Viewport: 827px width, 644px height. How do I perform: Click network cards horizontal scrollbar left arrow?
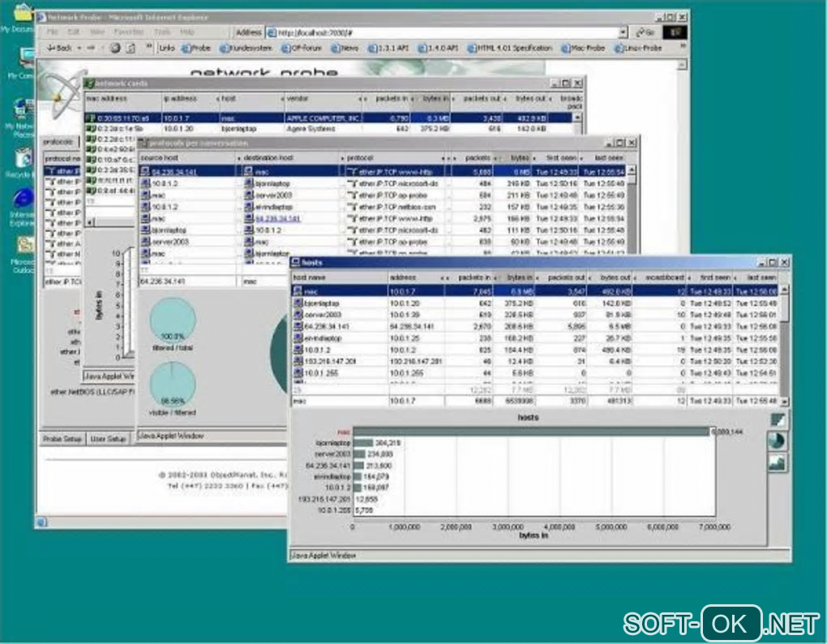[90, 222]
